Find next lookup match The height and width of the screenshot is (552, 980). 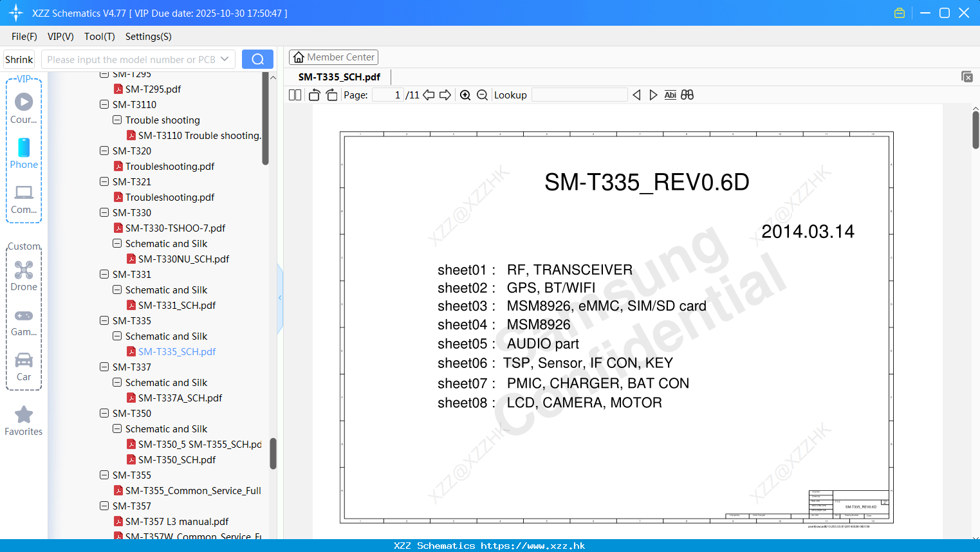(653, 95)
